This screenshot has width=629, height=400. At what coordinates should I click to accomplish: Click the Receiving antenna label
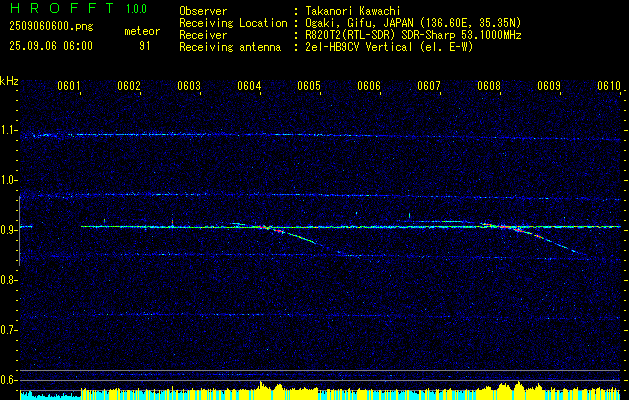point(230,47)
